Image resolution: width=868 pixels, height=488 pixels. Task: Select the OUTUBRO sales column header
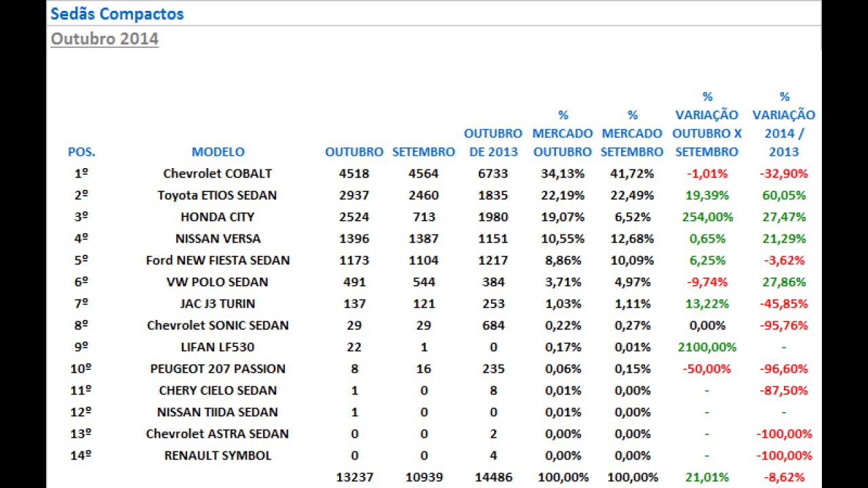click(x=354, y=152)
